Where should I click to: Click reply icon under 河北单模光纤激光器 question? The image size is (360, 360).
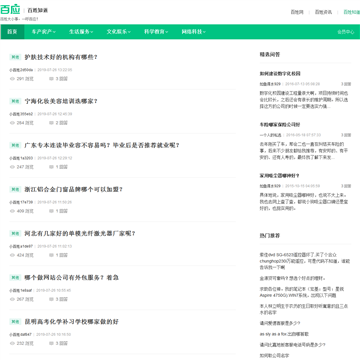(51, 255)
